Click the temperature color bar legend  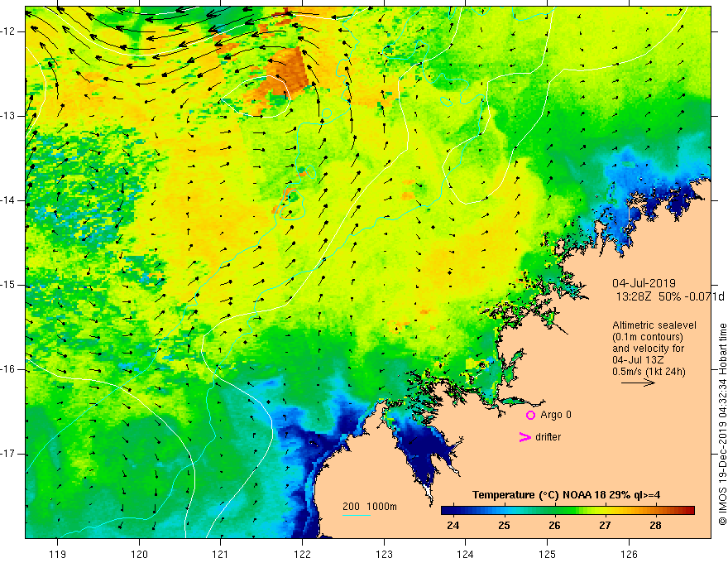(568, 510)
